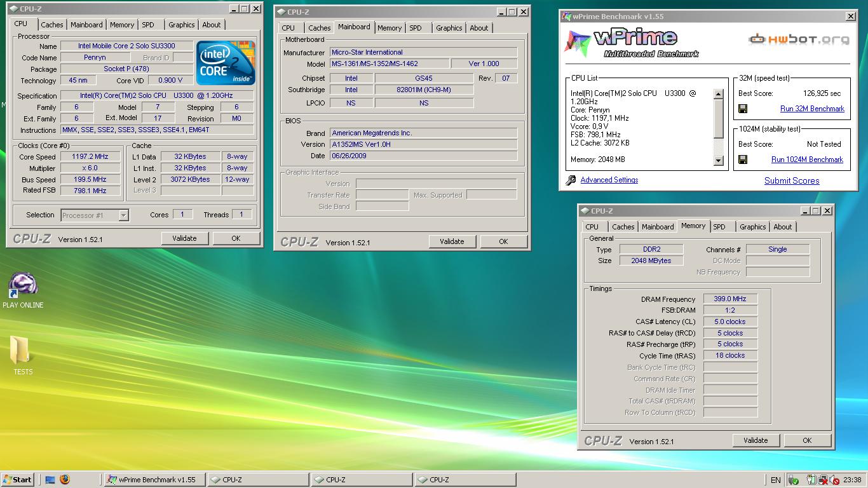Click the Run 32M Benchmark link
Viewport: 868px width, 488px height.
[812, 109]
